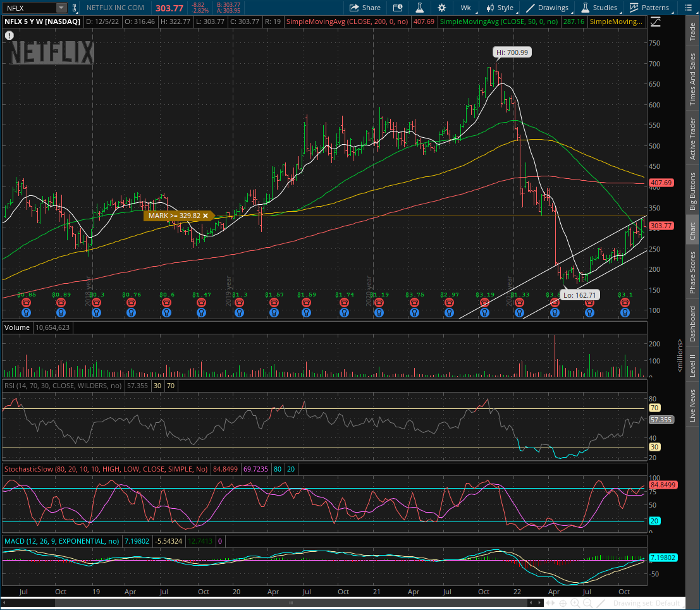Click the zoom in magnifier icon
Viewport: 700px width, 610px height.
(x=575, y=603)
